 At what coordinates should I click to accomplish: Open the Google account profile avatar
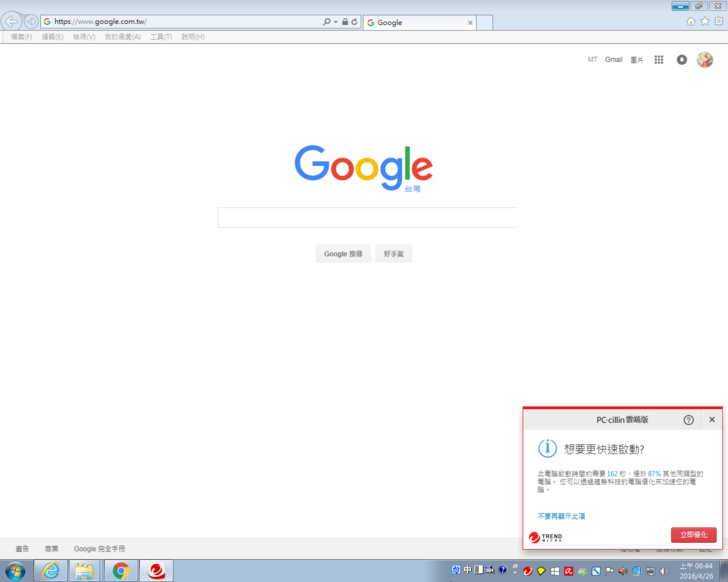(x=705, y=59)
